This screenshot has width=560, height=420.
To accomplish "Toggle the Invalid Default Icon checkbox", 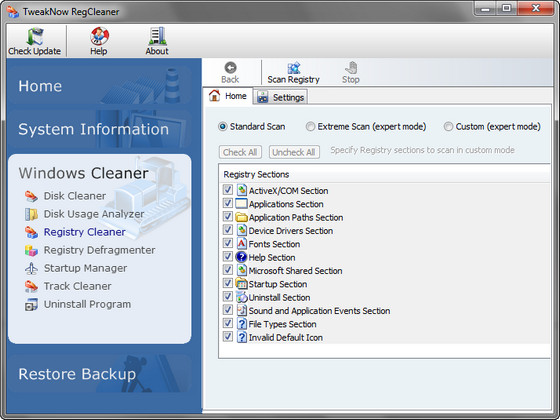I will pos(228,337).
